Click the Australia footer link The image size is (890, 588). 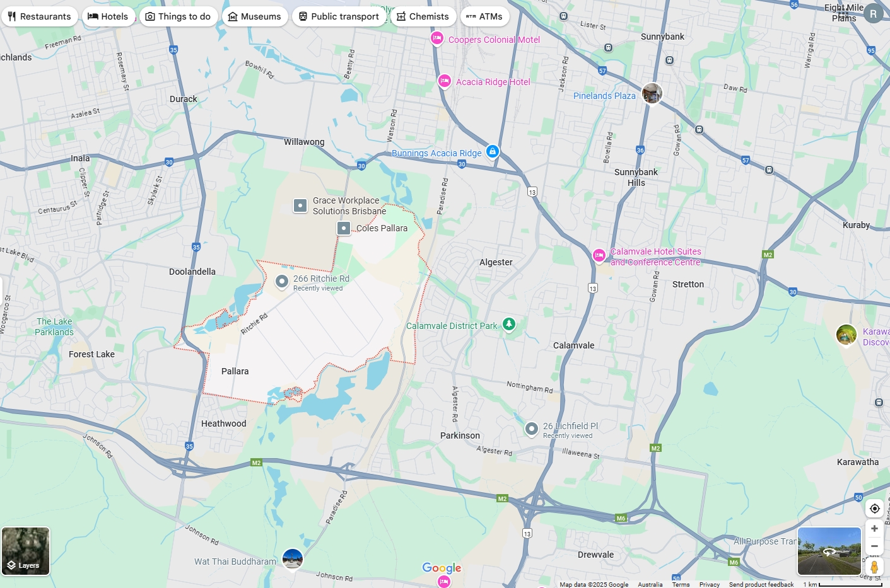[x=650, y=585]
